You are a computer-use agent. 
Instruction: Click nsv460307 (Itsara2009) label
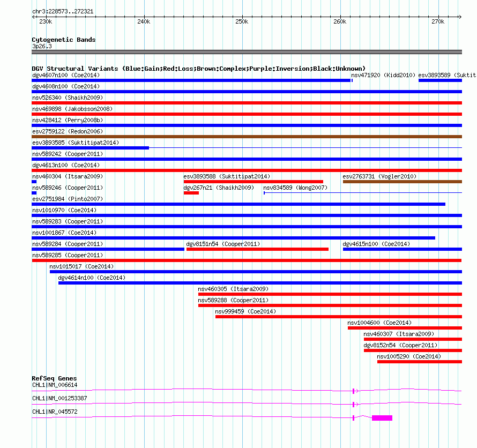(399, 334)
